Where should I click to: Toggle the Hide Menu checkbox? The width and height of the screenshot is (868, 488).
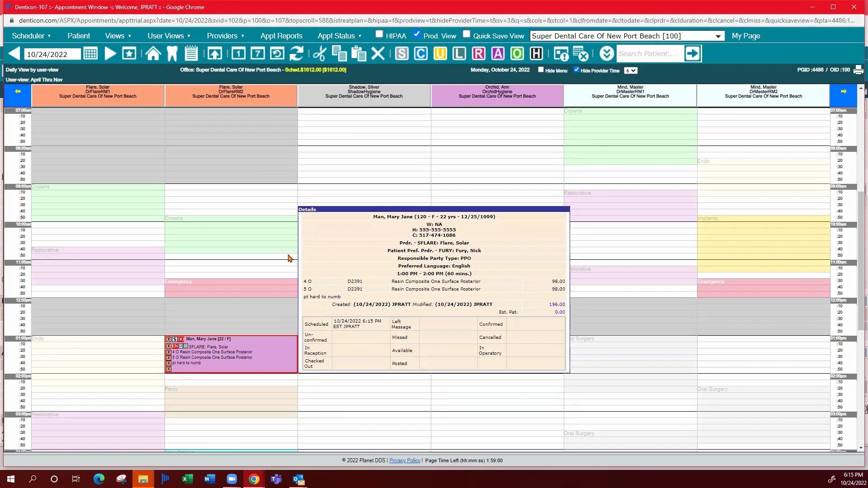tap(541, 70)
